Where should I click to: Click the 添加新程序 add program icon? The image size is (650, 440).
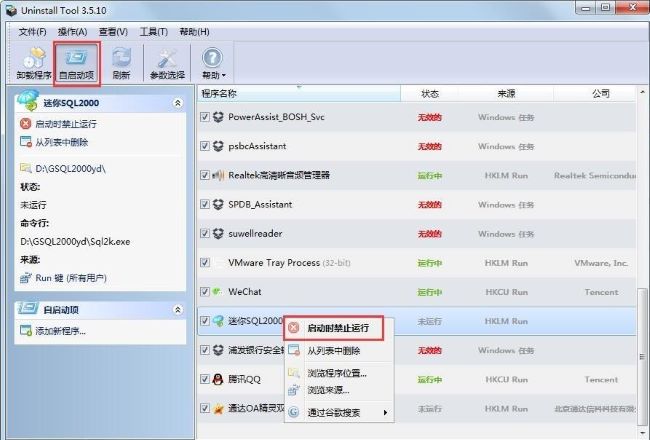point(26,331)
